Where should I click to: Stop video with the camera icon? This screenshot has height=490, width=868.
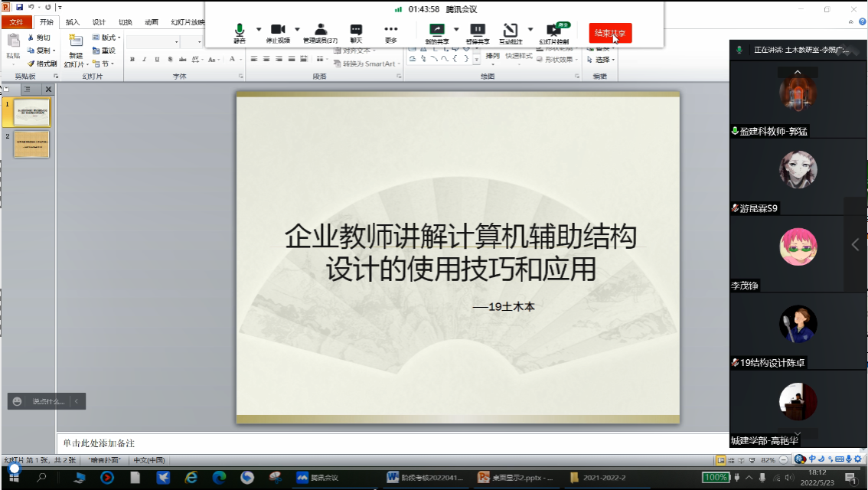pyautogui.click(x=277, y=31)
